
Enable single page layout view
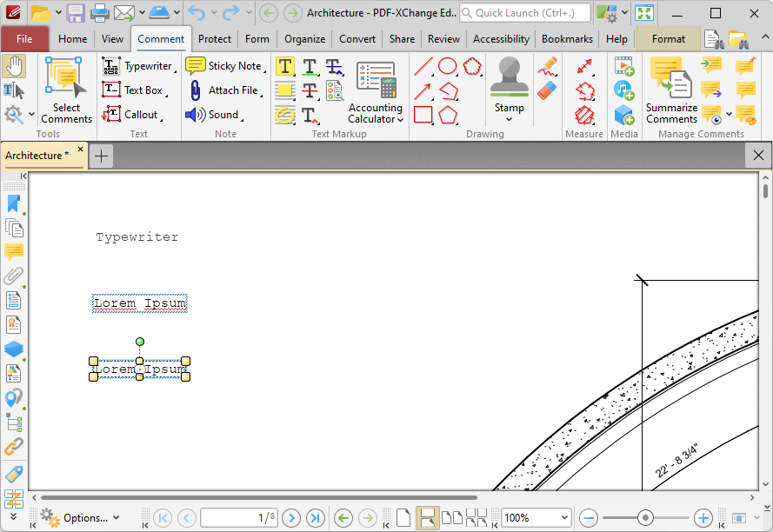403,518
